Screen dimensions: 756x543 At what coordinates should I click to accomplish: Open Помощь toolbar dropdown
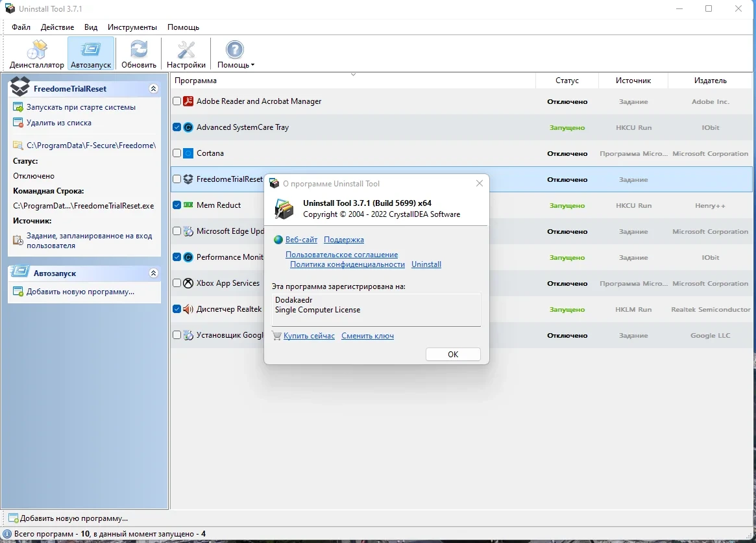[236, 54]
